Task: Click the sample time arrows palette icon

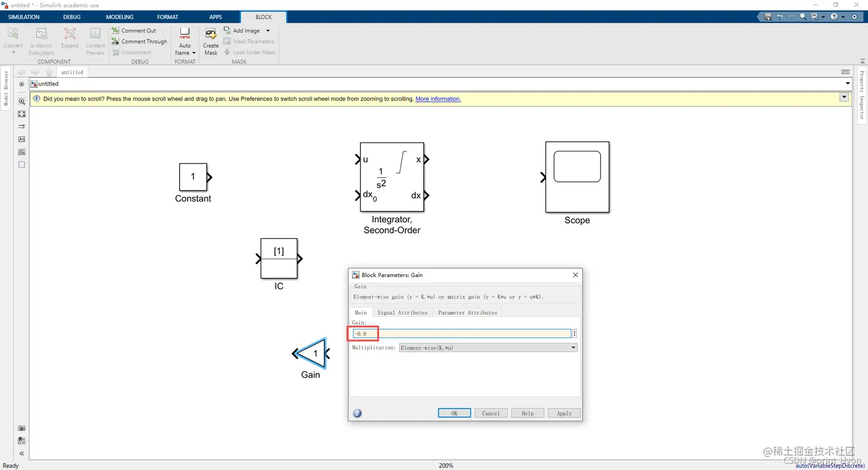Action: tap(22, 127)
